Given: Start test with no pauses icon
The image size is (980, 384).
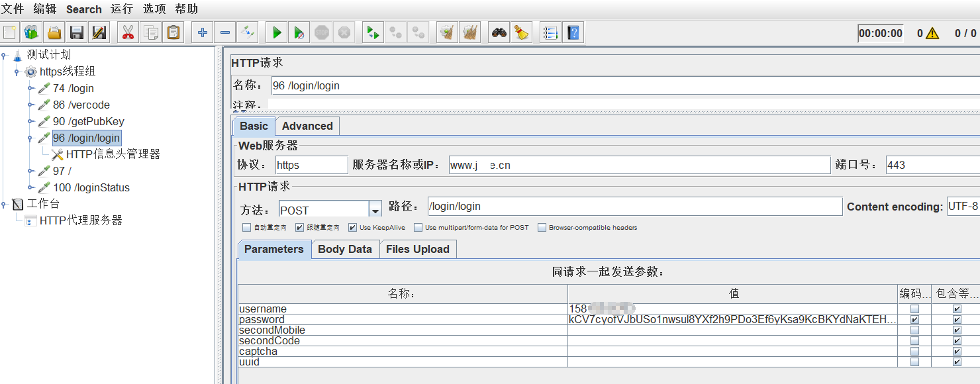Looking at the screenshot, I should [299, 32].
